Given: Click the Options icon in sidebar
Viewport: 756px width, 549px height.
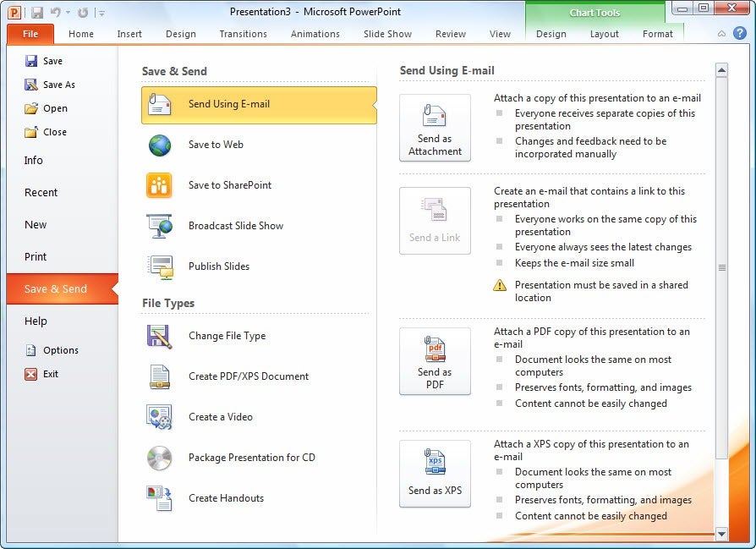Looking at the screenshot, I should tap(30, 350).
